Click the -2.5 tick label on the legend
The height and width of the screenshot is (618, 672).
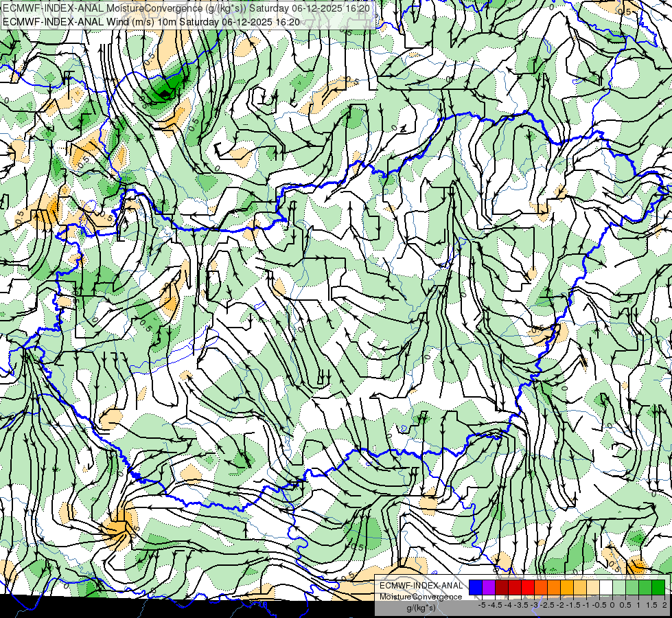point(547,605)
